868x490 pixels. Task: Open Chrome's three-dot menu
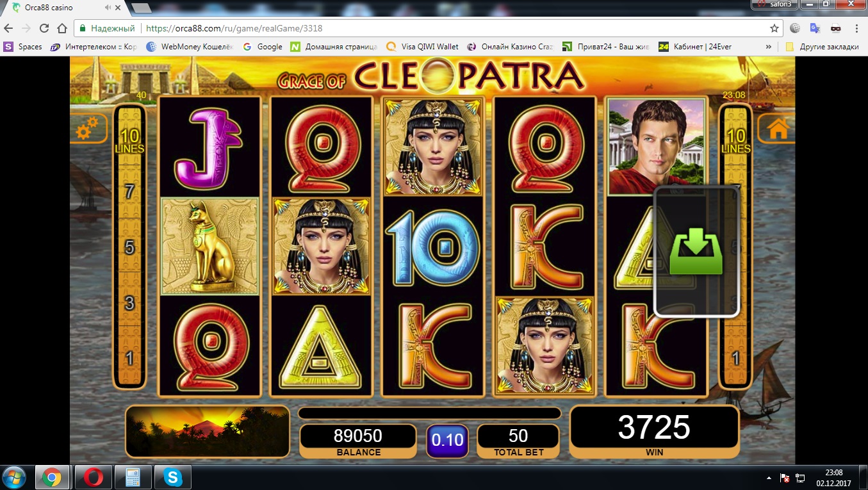click(856, 28)
